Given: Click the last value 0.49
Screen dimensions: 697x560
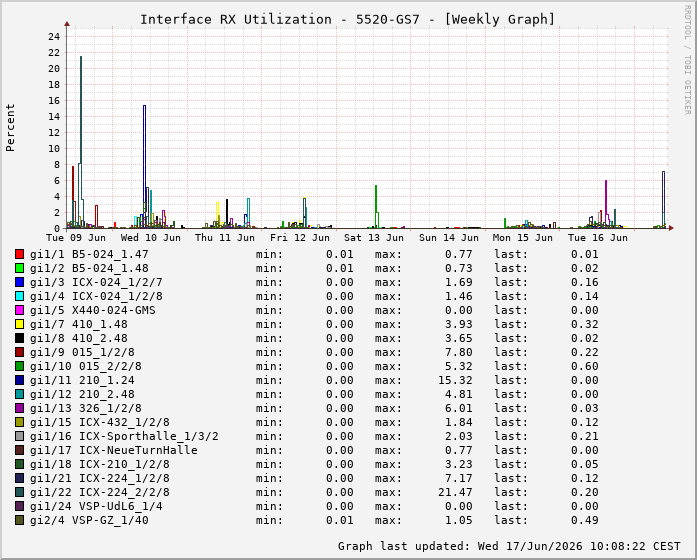Looking at the screenshot, I should tap(585, 520).
